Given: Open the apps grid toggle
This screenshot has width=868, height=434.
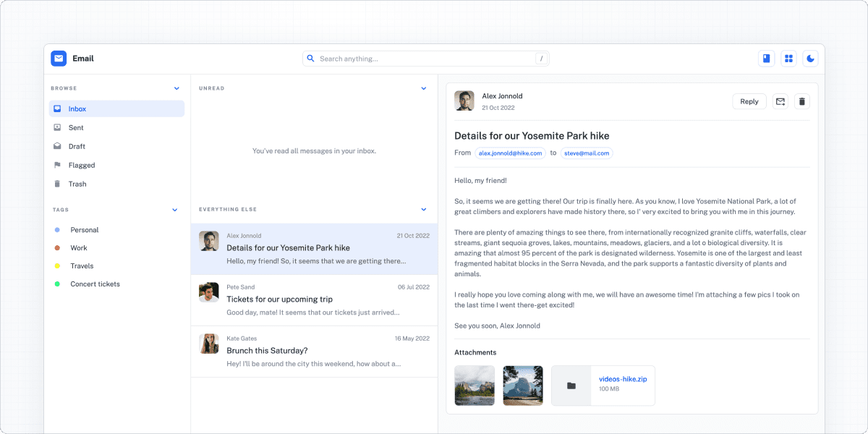Looking at the screenshot, I should tap(788, 58).
